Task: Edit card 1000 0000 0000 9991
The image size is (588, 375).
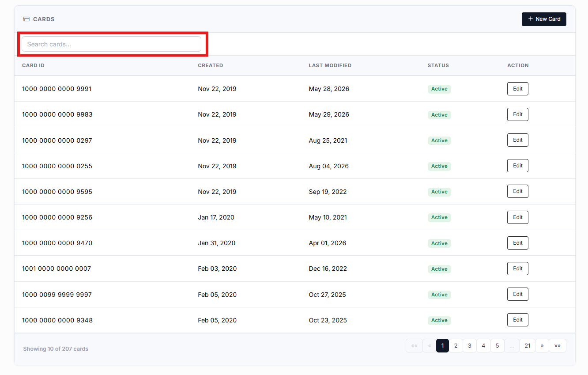Action: [517, 89]
